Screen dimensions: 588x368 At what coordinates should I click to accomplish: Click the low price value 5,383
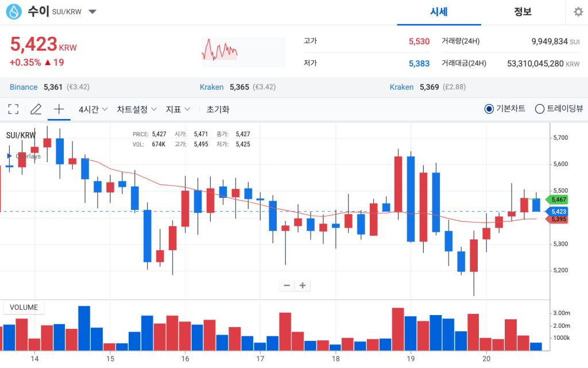(419, 63)
